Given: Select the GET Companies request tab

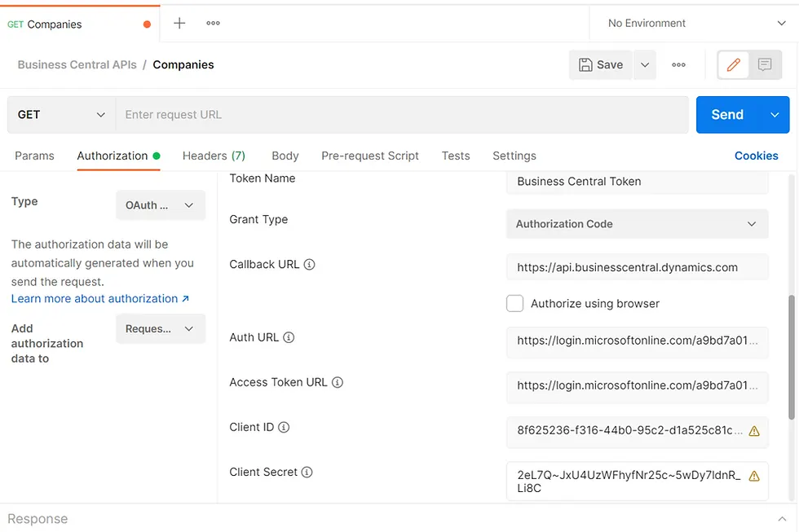Looking at the screenshot, I should click(x=80, y=24).
